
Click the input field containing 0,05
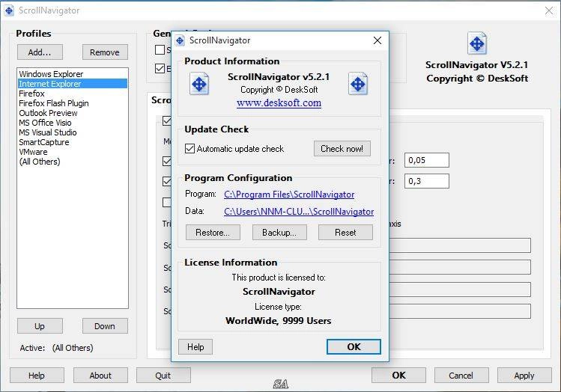(426, 160)
